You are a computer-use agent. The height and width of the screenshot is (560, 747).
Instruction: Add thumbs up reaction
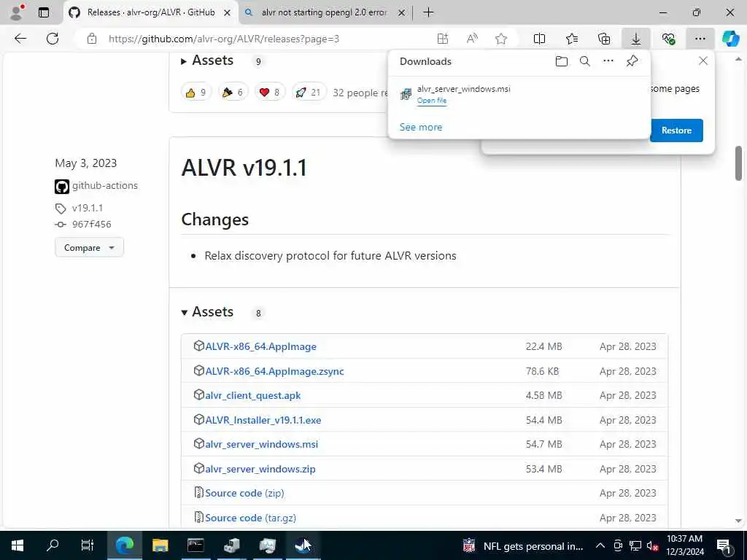click(x=196, y=93)
